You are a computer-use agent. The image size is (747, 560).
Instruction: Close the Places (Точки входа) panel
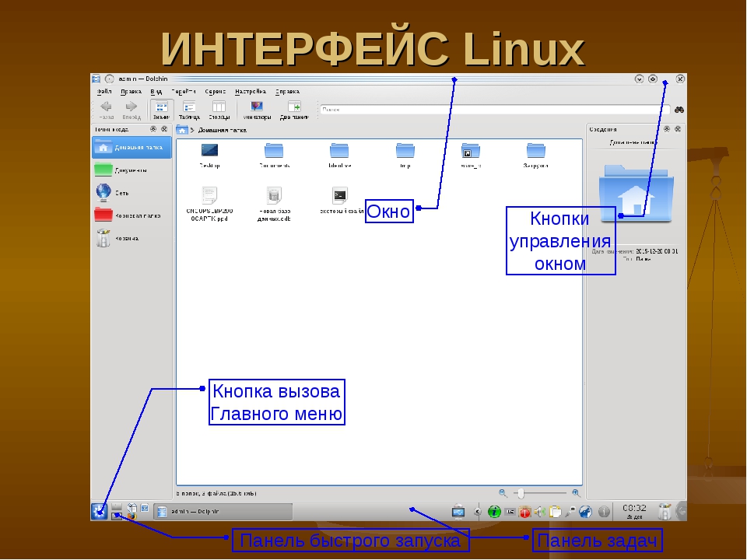coord(164,129)
